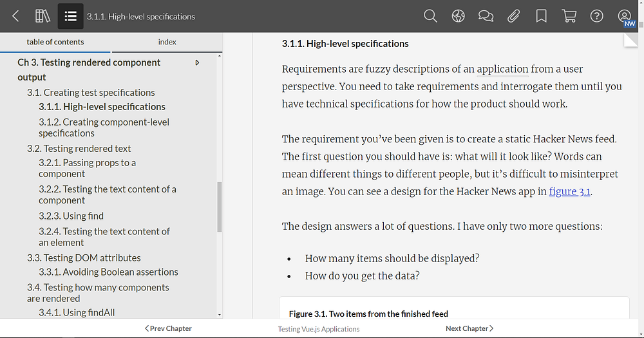Collapse the Ch 3 chapter expander arrow

click(197, 62)
